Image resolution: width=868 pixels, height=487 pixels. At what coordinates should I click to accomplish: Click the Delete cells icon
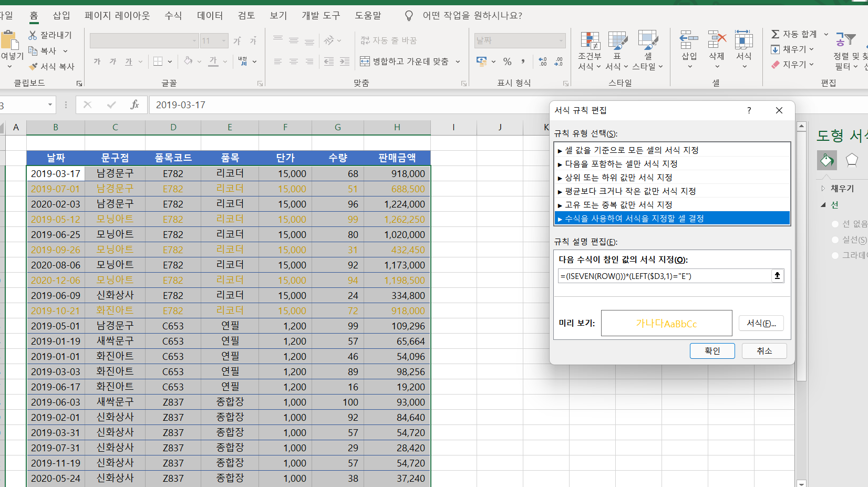click(717, 41)
